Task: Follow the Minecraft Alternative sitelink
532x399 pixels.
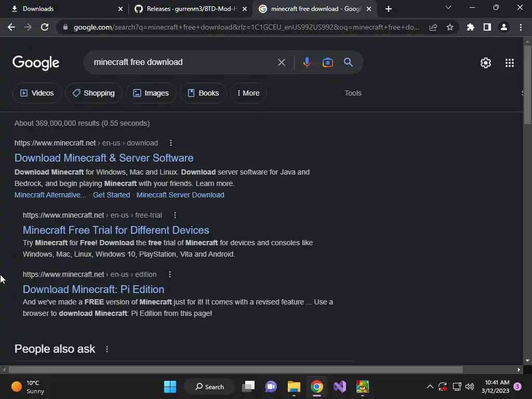Action: [x=50, y=195]
